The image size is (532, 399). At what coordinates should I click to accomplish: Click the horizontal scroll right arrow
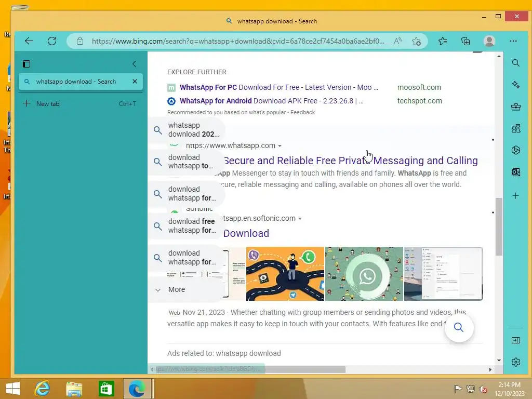[490, 369]
